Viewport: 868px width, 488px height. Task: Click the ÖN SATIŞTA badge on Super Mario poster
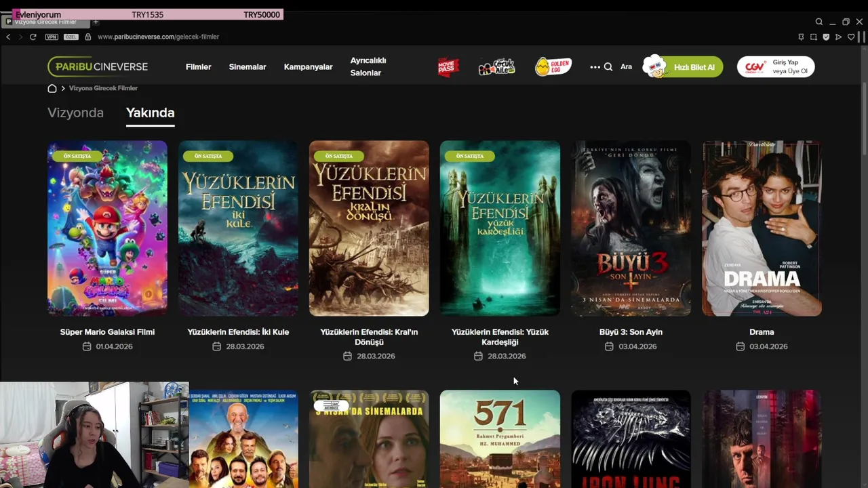click(77, 156)
